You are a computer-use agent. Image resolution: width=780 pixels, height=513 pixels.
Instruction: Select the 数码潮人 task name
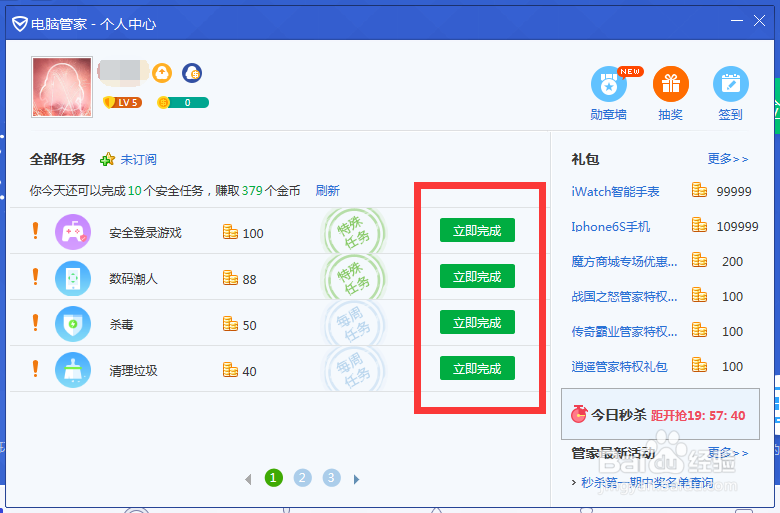tap(133, 279)
